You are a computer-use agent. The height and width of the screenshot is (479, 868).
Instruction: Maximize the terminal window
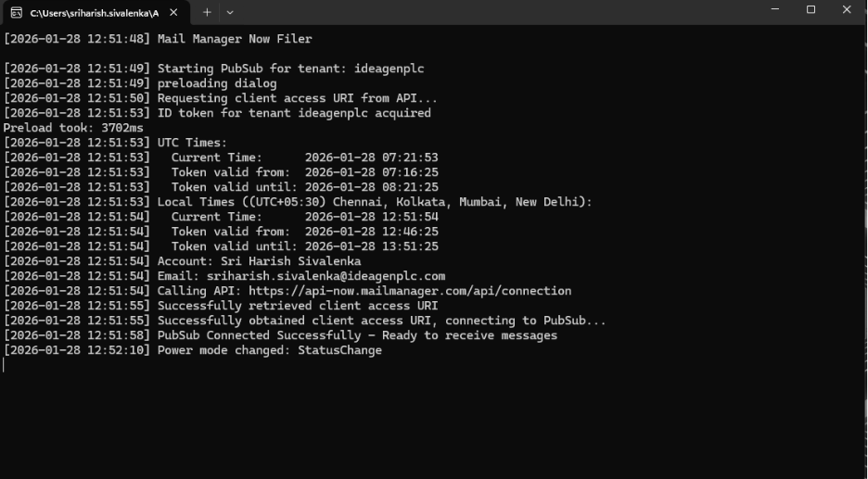coord(811,9)
